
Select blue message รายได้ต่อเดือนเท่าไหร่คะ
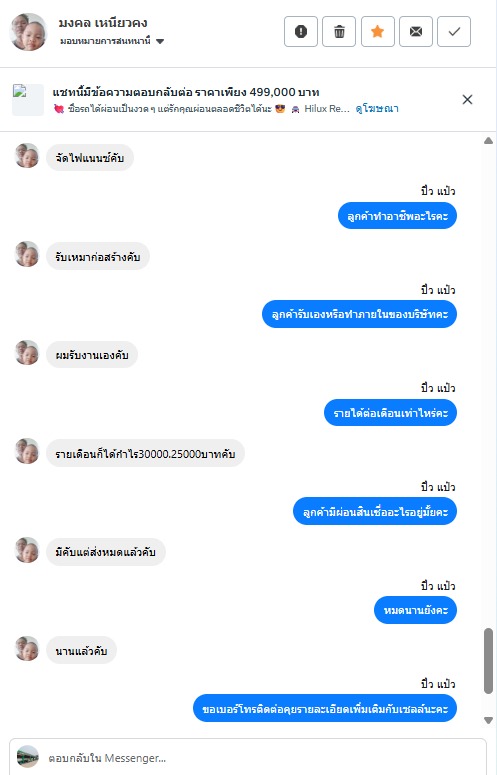(390, 413)
